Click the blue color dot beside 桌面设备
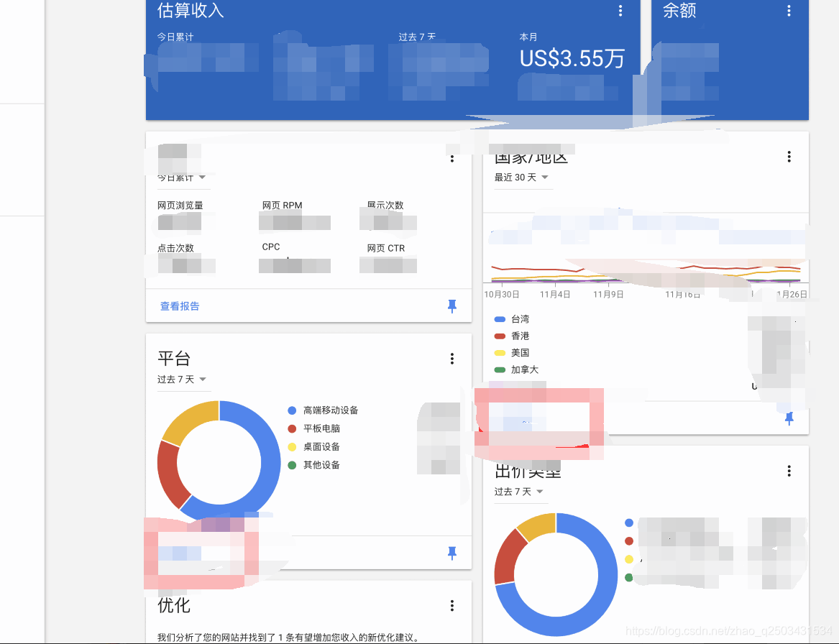The image size is (839, 644). 292,447
